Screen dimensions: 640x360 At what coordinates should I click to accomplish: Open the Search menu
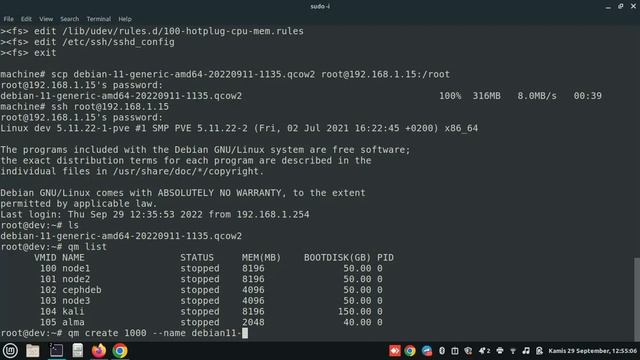tap(69, 19)
